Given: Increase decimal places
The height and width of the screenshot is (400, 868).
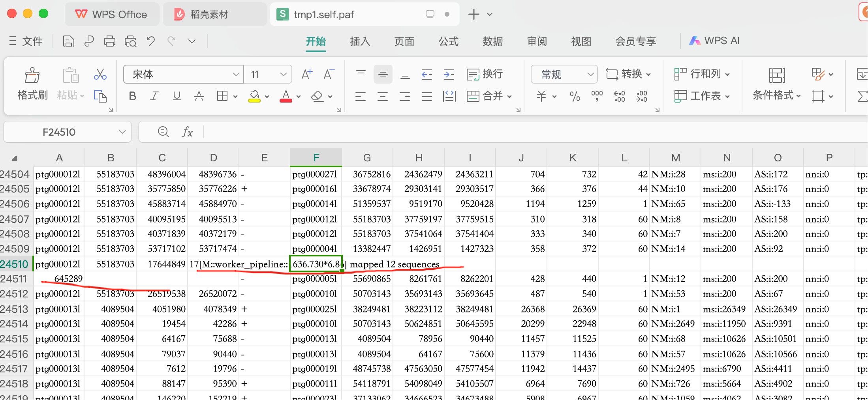Looking at the screenshot, I should point(619,96).
